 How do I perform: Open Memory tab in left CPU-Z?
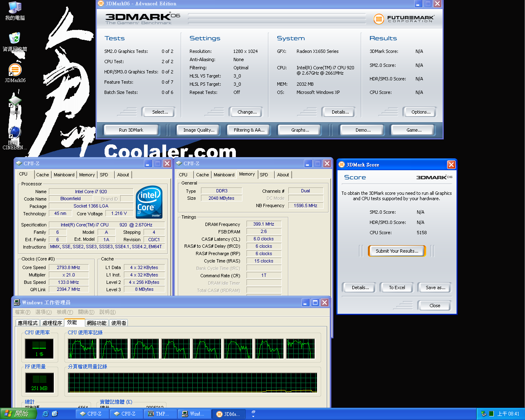coord(87,175)
